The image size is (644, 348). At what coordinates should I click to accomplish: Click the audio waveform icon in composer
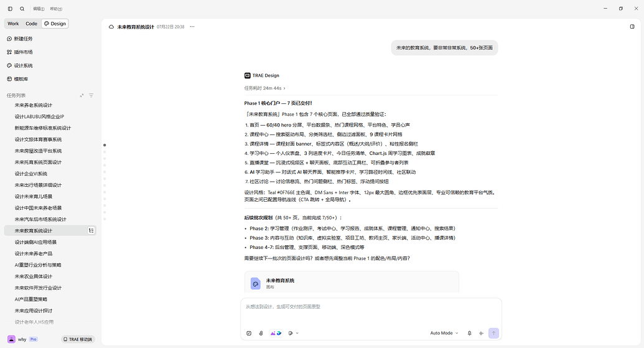(482, 333)
